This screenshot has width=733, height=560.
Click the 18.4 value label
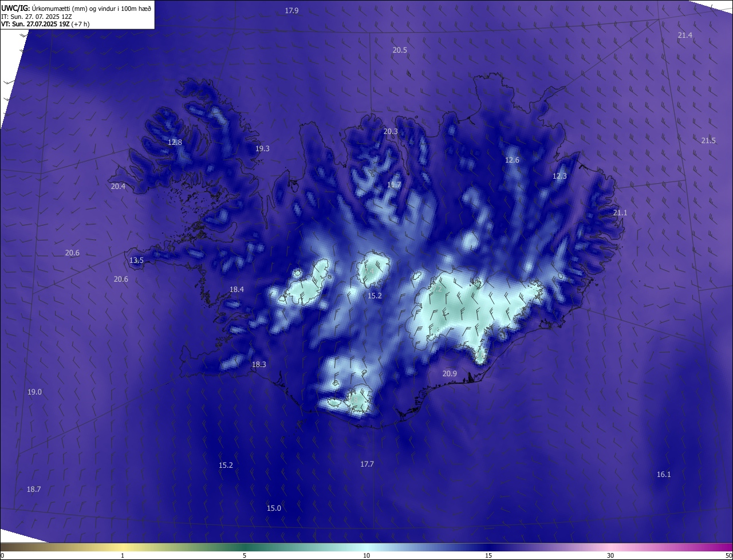pos(237,290)
